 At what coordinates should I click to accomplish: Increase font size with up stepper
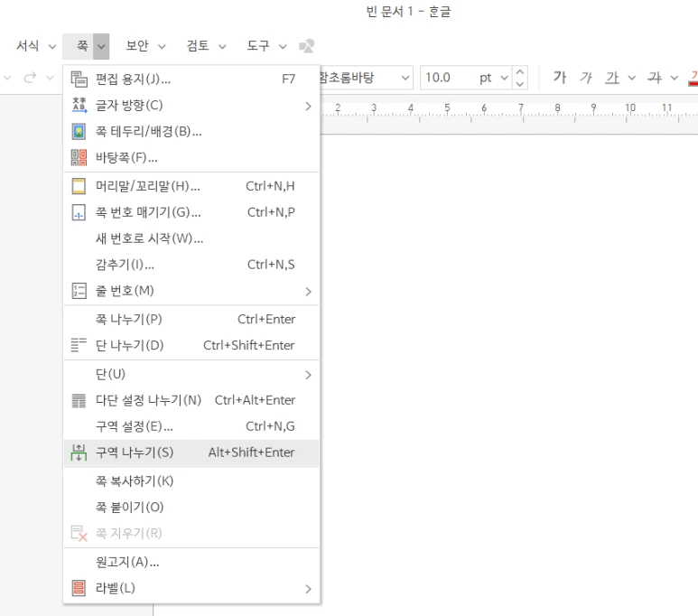(x=520, y=72)
